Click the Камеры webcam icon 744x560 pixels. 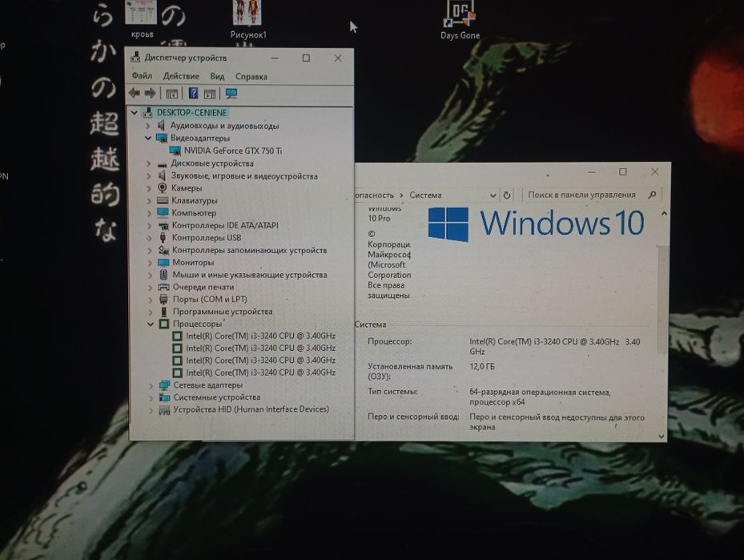163,188
